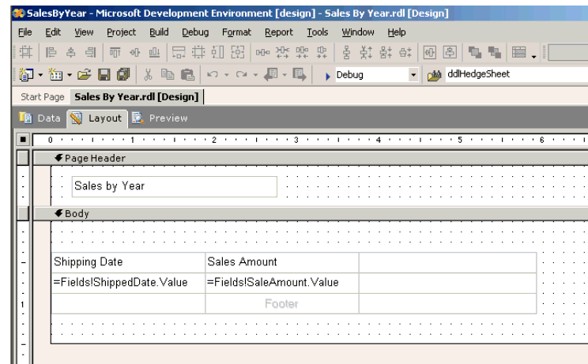This screenshot has height=364, width=588.
Task: Click the Open File folder icon
Action: (84, 75)
